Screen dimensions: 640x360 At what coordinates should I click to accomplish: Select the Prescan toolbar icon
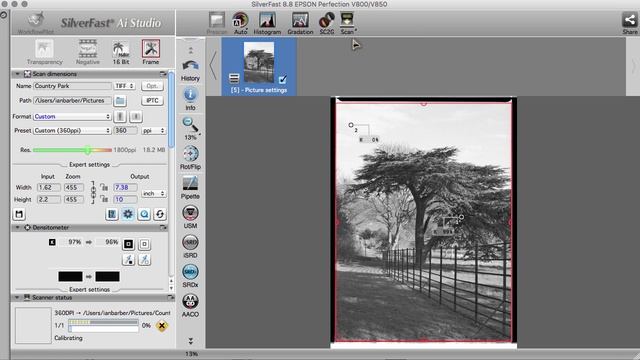pos(217,23)
